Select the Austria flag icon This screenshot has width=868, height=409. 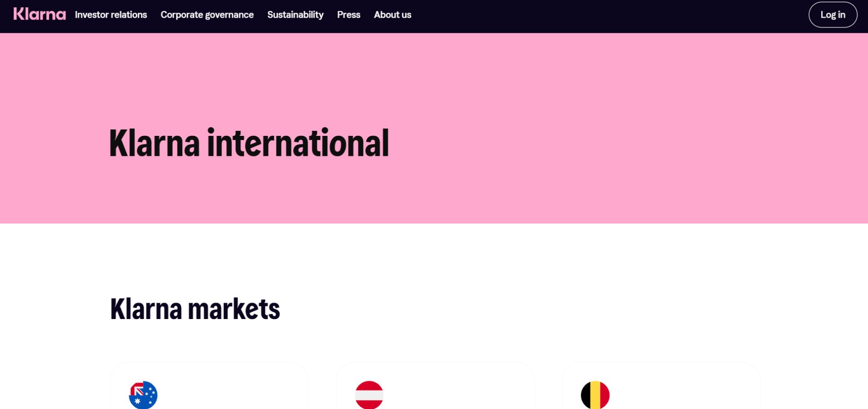(369, 395)
